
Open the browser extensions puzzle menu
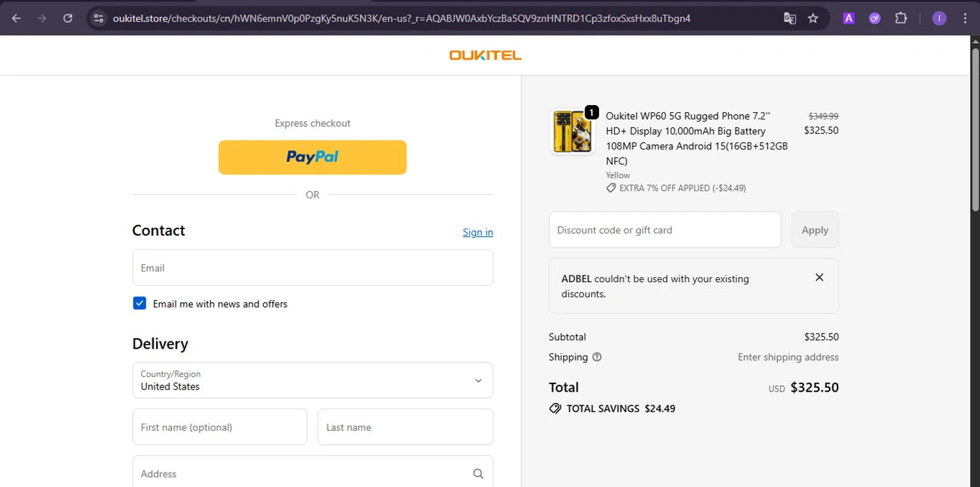901,18
